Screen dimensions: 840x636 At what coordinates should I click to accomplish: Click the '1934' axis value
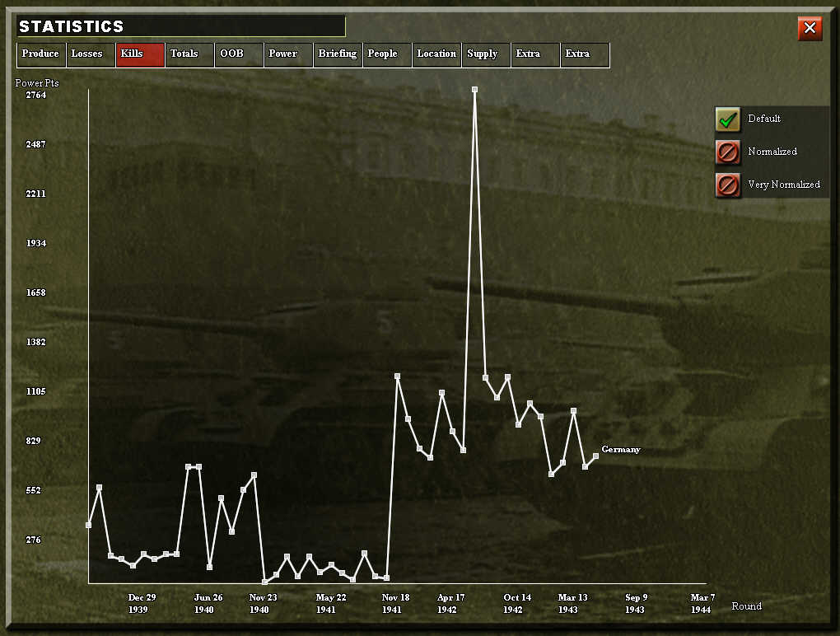(x=36, y=243)
